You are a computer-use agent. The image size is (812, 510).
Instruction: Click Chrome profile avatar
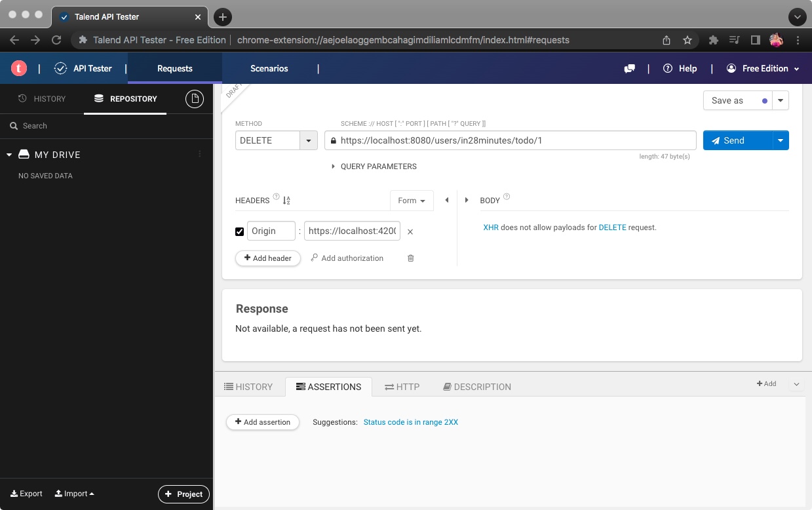[x=777, y=40]
